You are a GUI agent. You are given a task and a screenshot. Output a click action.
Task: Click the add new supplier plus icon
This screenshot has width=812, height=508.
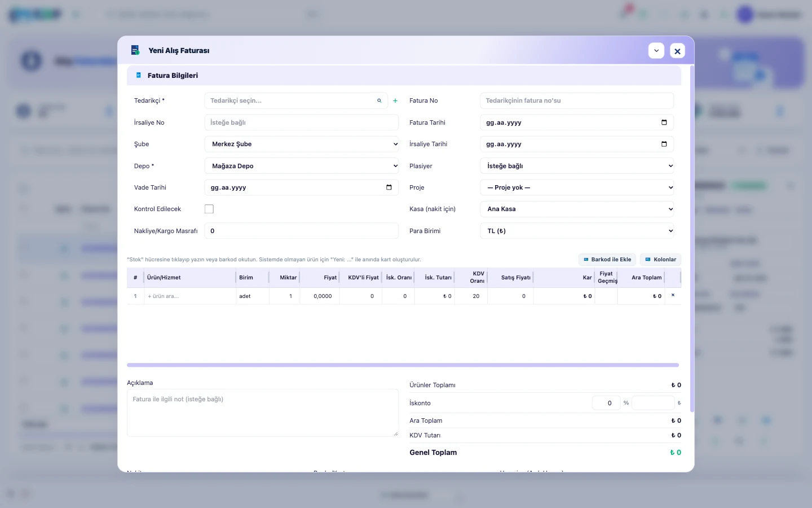pyautogui.click(x=395, y=101)
